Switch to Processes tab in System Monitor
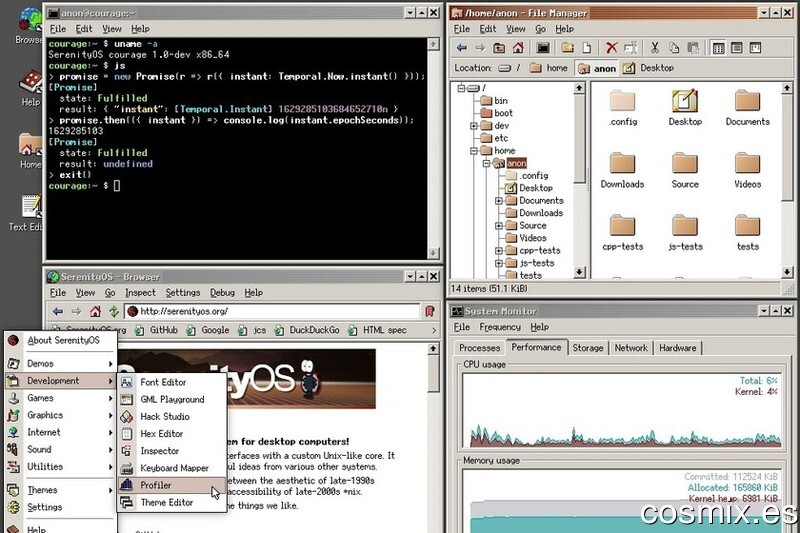 click(x=479, y=348)
